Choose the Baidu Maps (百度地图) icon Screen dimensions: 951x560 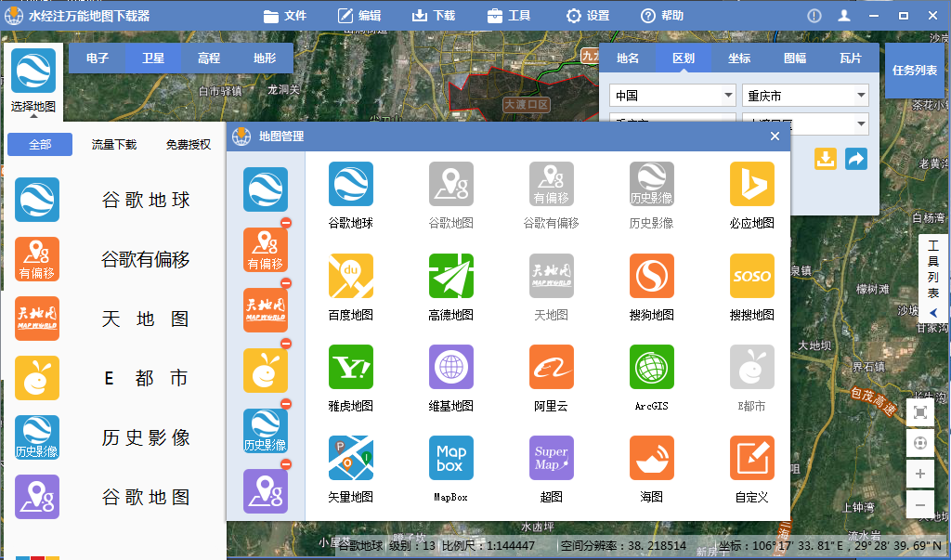pos(350,276)
